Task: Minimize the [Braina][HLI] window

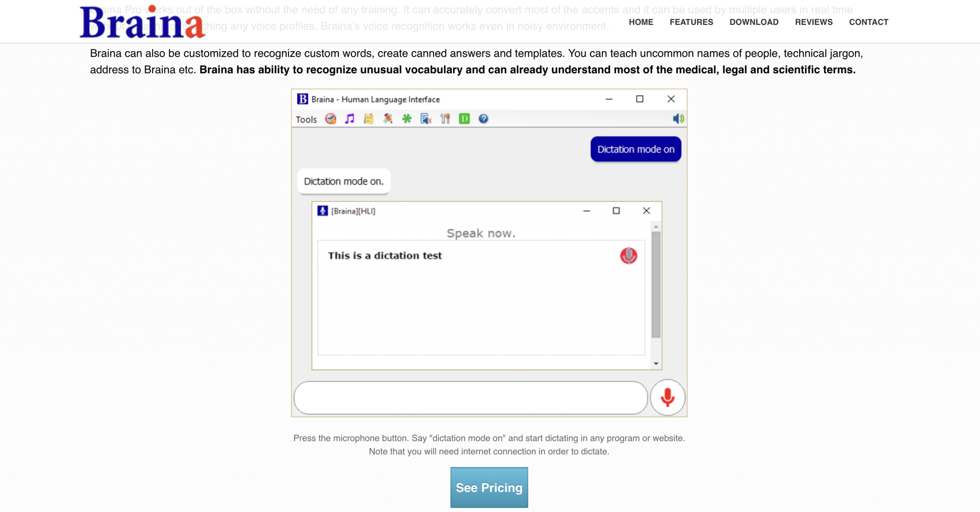Action: point(586,211)
